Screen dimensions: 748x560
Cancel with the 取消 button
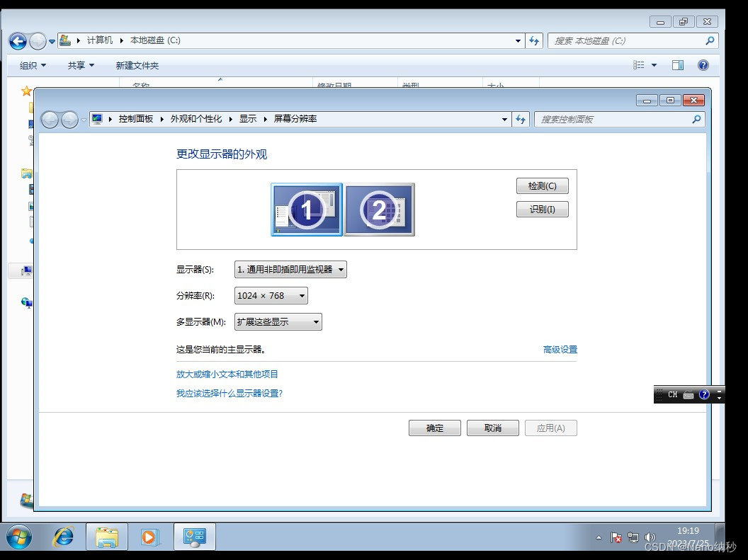(493, 428)
